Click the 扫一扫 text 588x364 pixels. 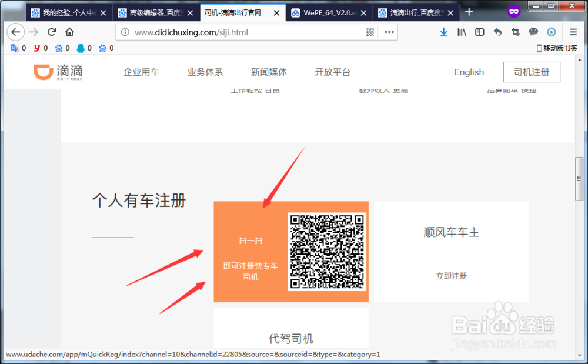pyautogui.click(x=250, y=241)
